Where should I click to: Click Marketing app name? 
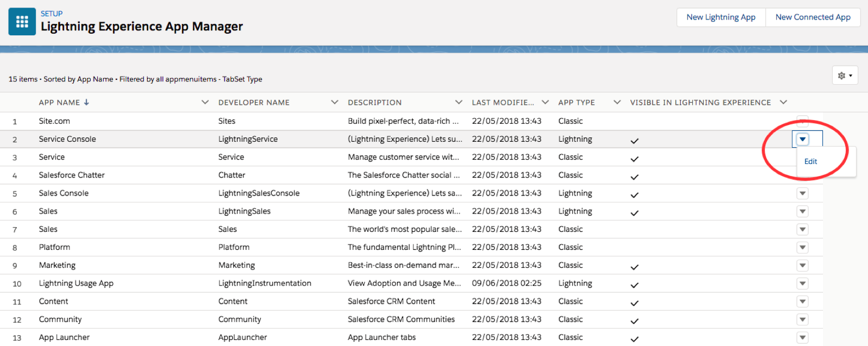click(x=57, y=265)
